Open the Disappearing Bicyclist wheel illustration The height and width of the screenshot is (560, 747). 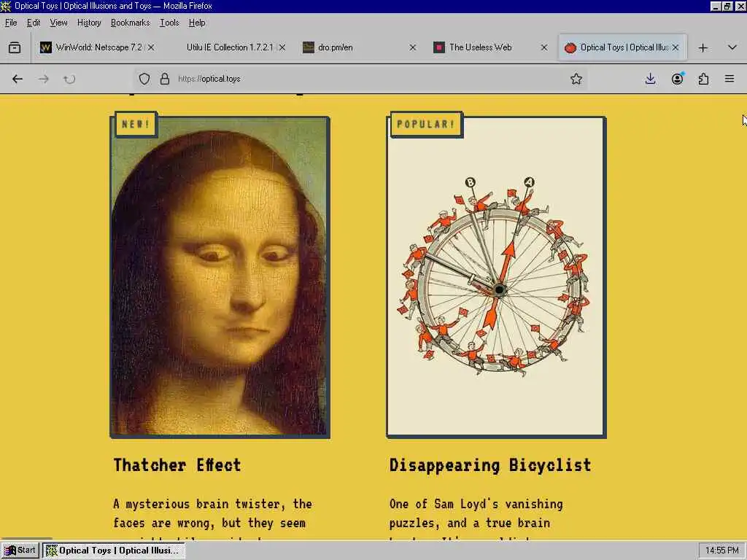pyautogui.click(x=496, y=277)
